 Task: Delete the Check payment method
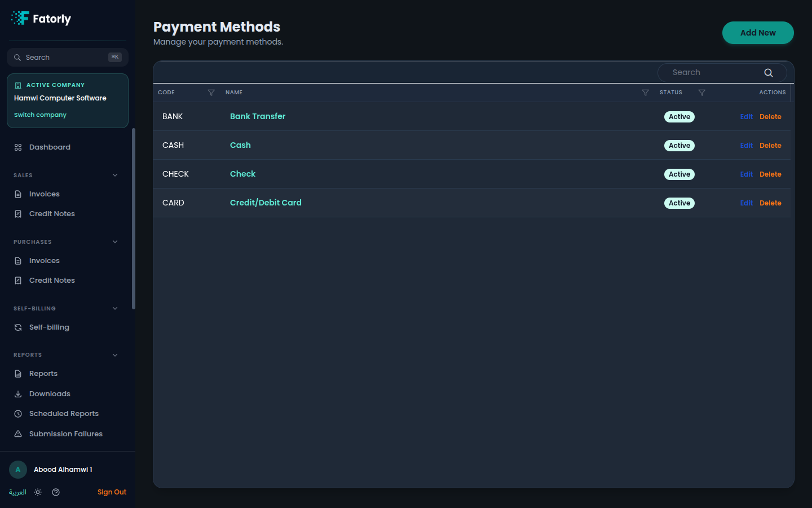coord(770,174)
